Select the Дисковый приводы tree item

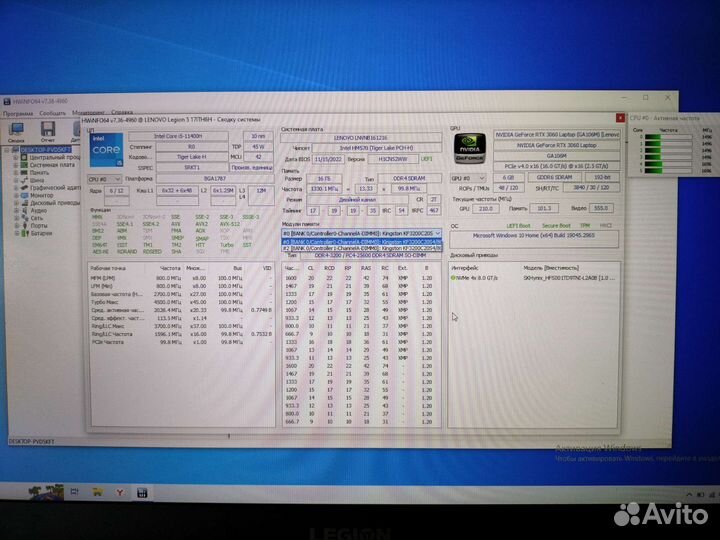55,202
